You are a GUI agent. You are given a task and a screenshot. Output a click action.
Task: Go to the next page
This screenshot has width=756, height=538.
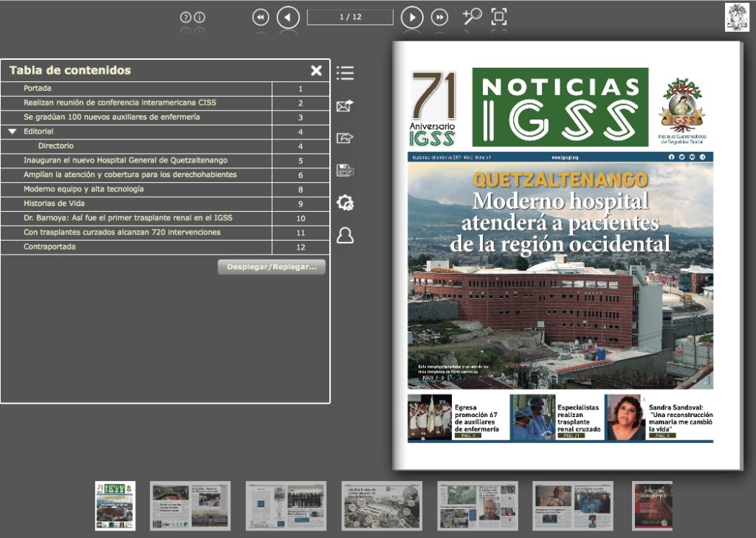tap(411, 17)
